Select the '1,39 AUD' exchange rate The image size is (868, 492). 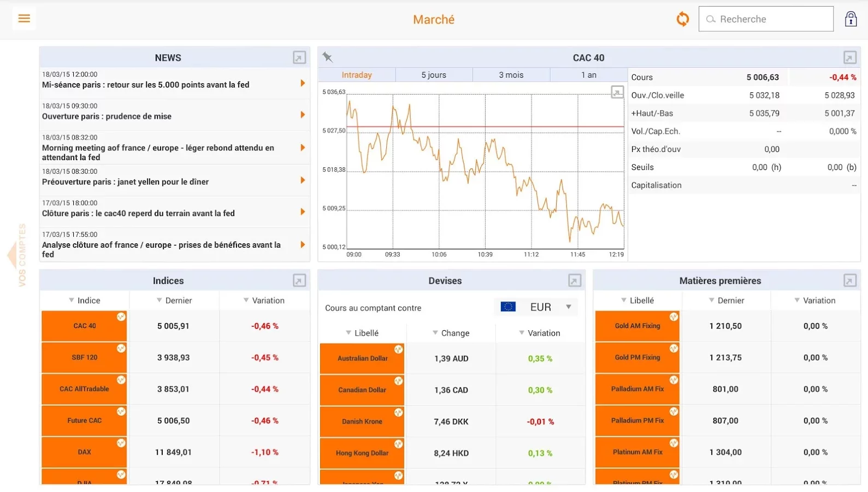(x=451, y=359)
